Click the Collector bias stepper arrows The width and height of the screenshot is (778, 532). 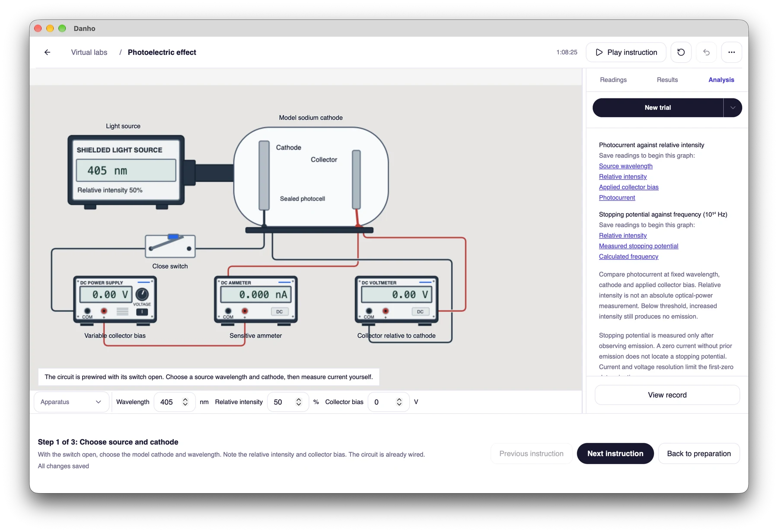click(x=399, y=402)
